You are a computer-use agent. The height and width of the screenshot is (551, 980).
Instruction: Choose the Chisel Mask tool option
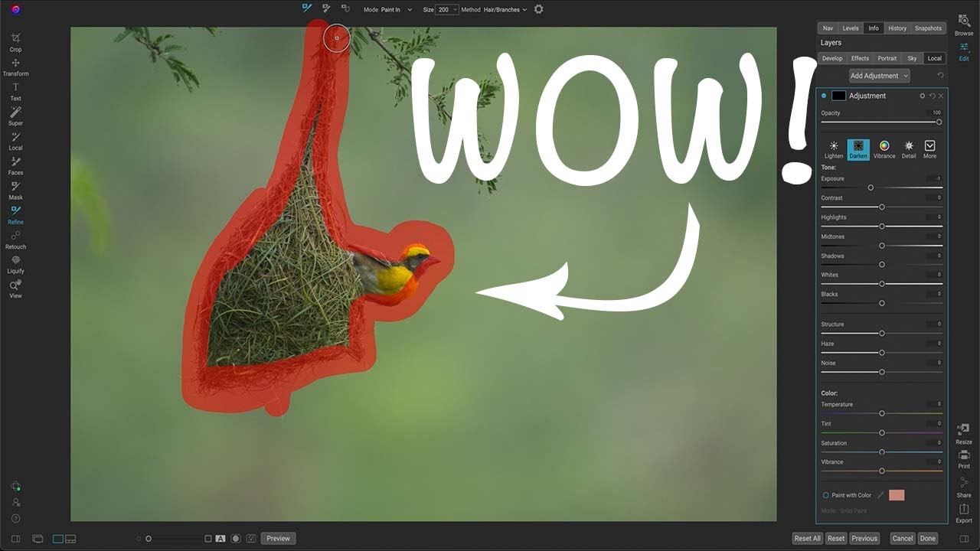pos(326,8)
